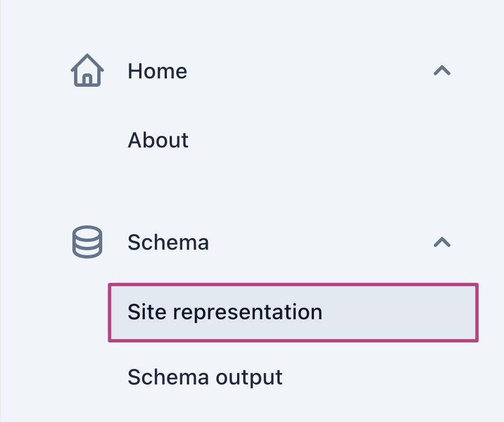Toggle Home submenu via up arrow
Viewport: 504px width, 422px height.
click(442, 70)
